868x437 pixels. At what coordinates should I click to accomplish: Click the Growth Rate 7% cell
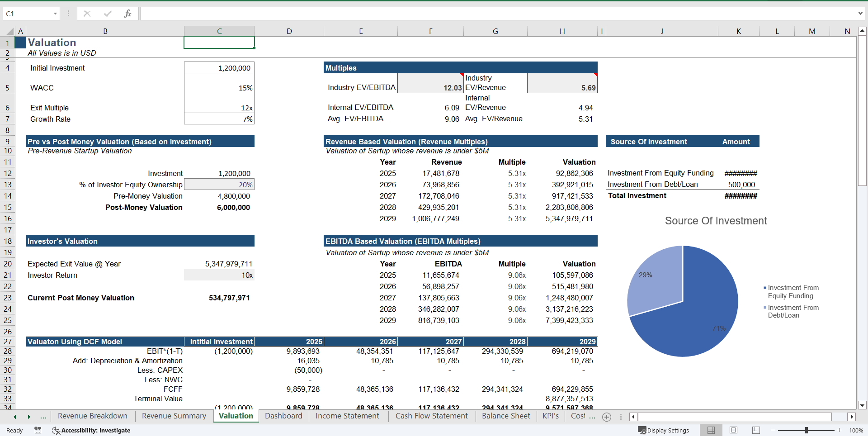(219, 119)
